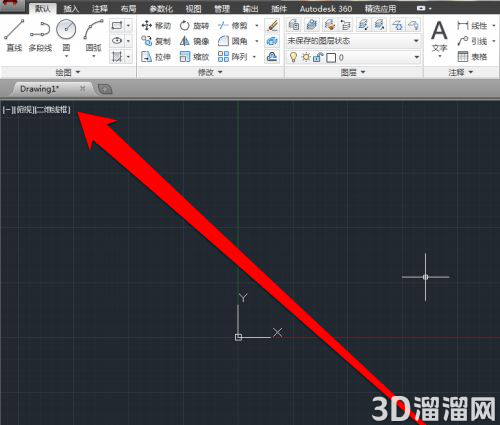This screenshot has height=425, width=500.
Task: Click the Rectangle draw icon
Action: 117,25
